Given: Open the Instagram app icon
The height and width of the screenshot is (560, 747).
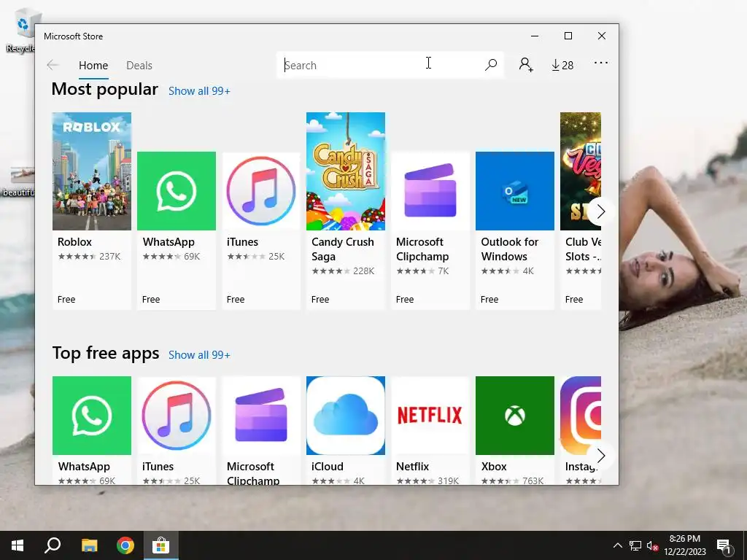Looking at the screenshot, I should pos(580,415).
